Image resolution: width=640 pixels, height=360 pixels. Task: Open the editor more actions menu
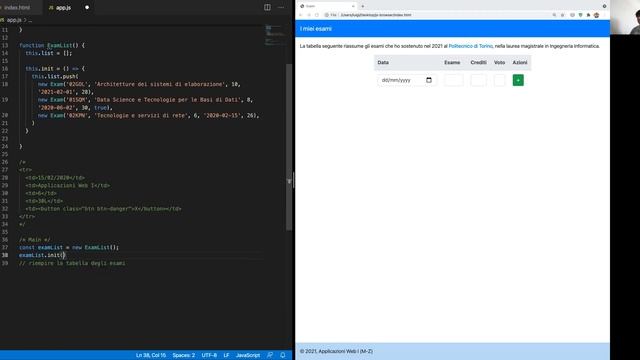coord(281,7)
